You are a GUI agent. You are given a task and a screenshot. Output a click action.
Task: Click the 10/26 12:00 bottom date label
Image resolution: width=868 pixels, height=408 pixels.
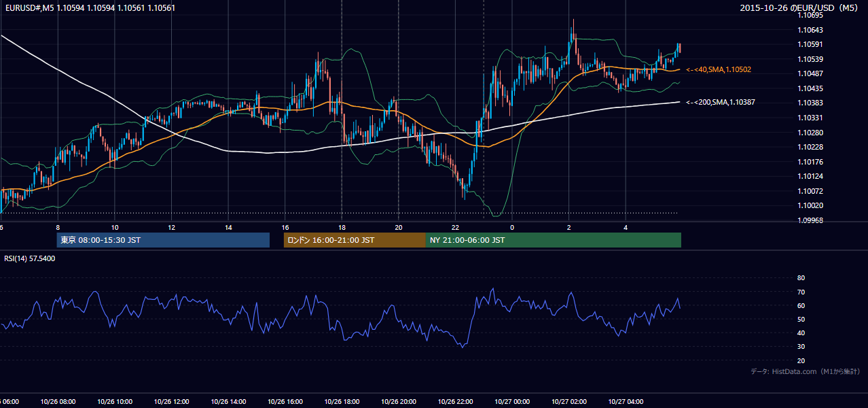171,401
